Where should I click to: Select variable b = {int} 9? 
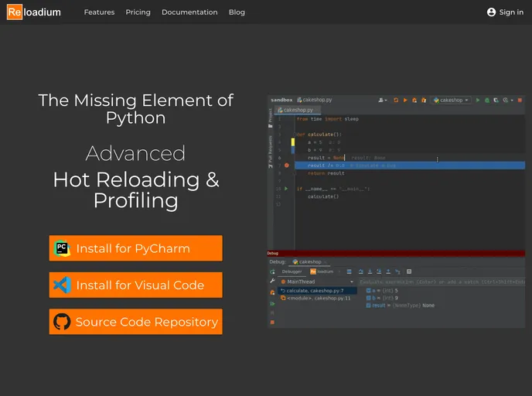coord(382,298)
